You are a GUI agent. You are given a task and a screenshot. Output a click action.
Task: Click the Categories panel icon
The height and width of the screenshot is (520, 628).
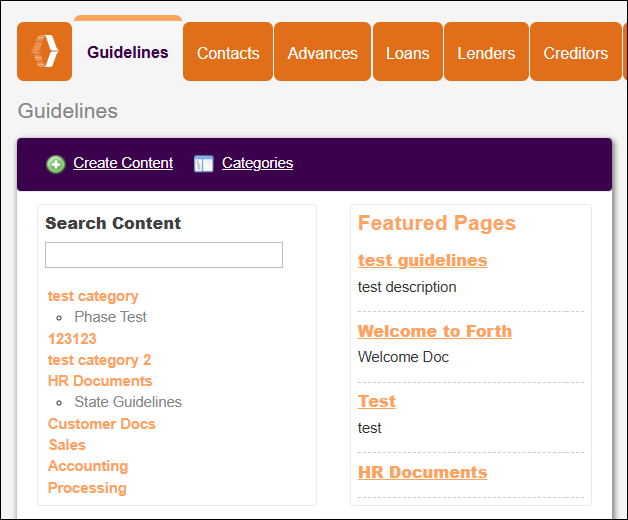pos(203,163)
